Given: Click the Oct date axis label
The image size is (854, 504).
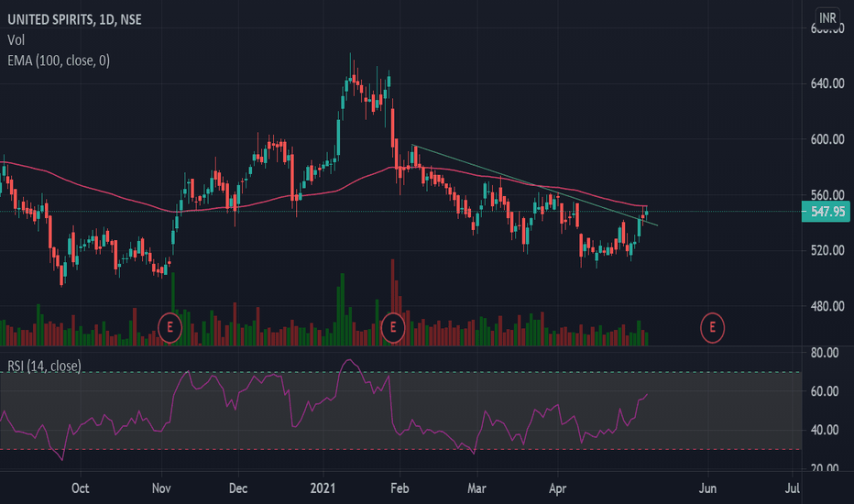Looking at the screenshot, I should pyautogui.click(x=80, y=488).
